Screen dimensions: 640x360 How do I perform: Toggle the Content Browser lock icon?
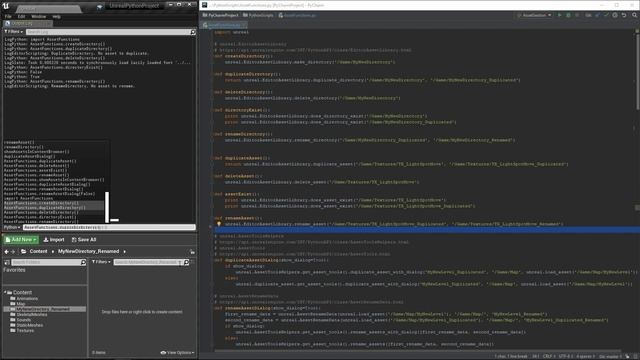[192, 251]
